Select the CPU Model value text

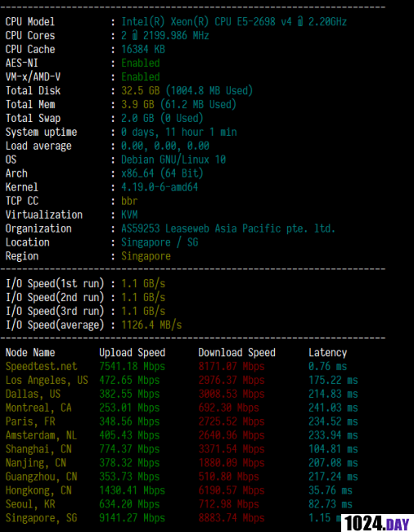234,22
